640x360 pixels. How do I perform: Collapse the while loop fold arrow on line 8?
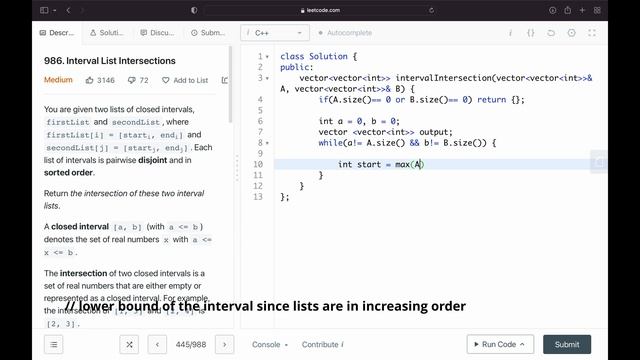pos(267,143)
